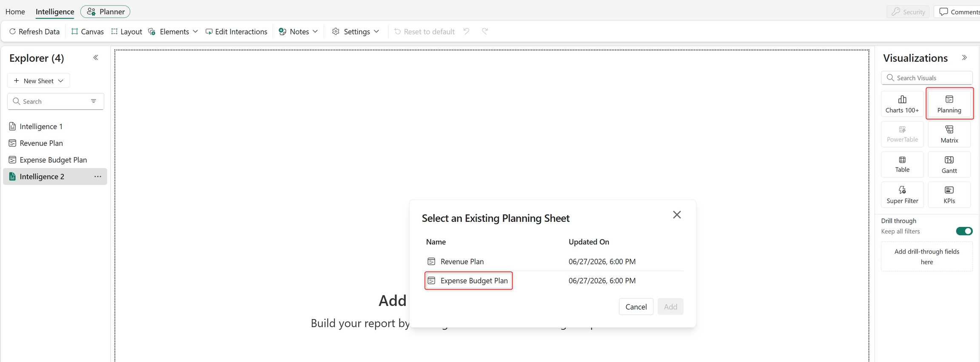980x362 pixels.
Task: Open the Intelligence 2 sheet options ellipsis
Action: 97,176
